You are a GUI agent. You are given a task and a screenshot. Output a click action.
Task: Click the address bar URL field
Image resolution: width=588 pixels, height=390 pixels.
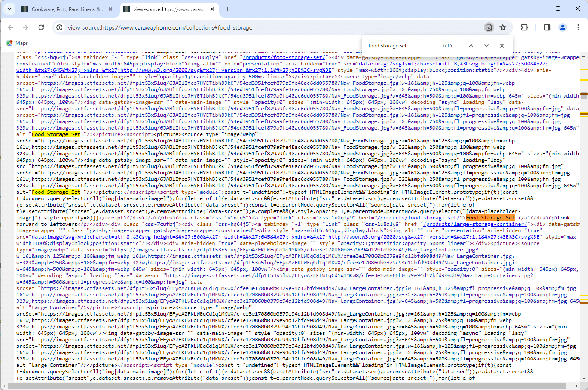[x=171, y=27]
